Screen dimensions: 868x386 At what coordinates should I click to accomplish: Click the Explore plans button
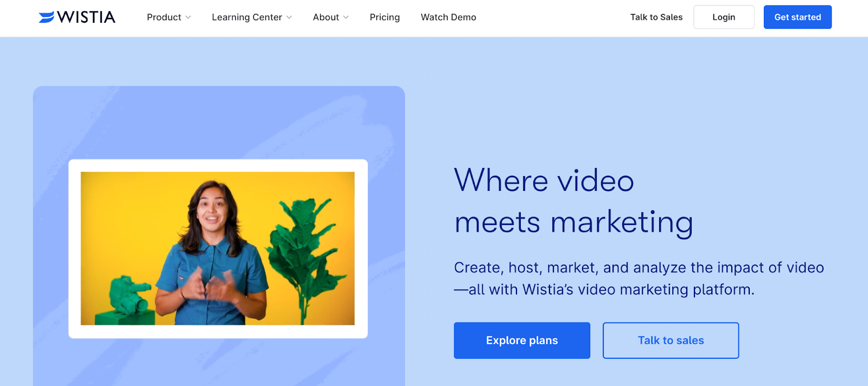tap(522, 340)
